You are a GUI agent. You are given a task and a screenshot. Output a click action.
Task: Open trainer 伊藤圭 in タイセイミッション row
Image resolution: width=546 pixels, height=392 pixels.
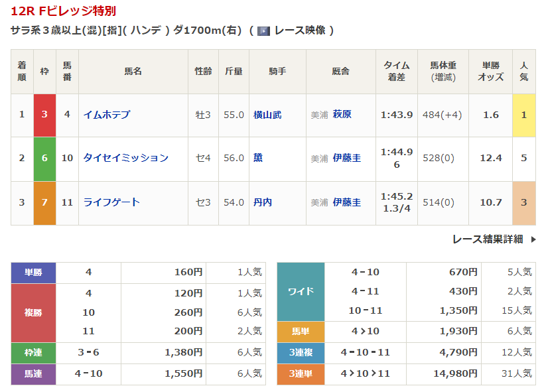pos(347,158)
